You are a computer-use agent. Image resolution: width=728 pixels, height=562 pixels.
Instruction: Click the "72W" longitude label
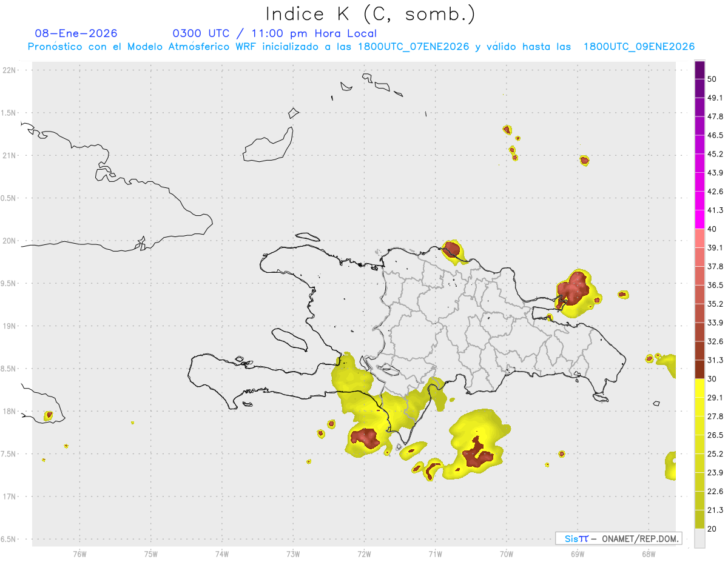pos(364,554)
